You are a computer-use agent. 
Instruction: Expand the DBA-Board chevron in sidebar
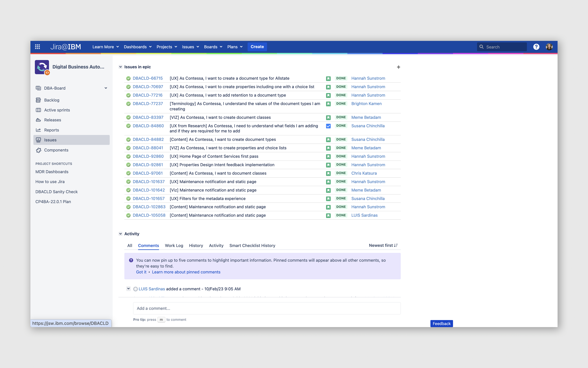coord(106,88)
